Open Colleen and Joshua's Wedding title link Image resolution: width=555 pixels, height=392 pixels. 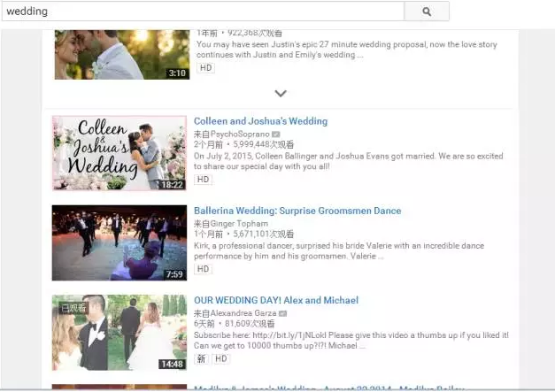coord(260,121)
